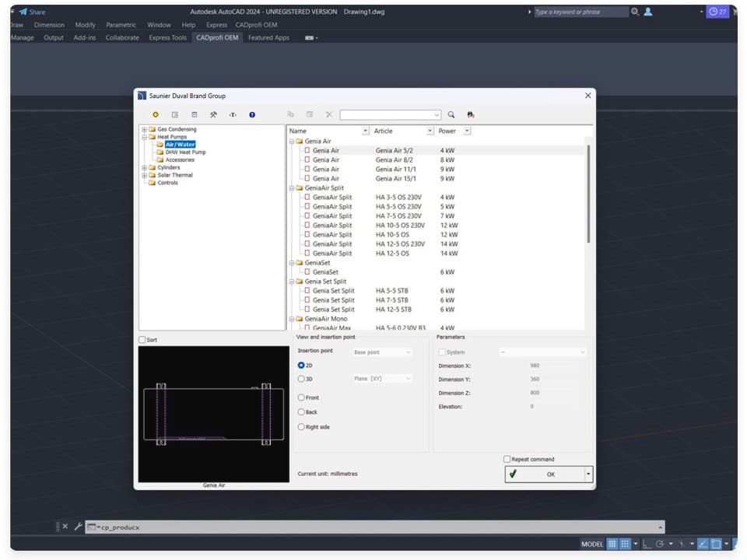Click the binoculars find icon
The height and width of the screenshot is (560, 747).
click(471, 115)
